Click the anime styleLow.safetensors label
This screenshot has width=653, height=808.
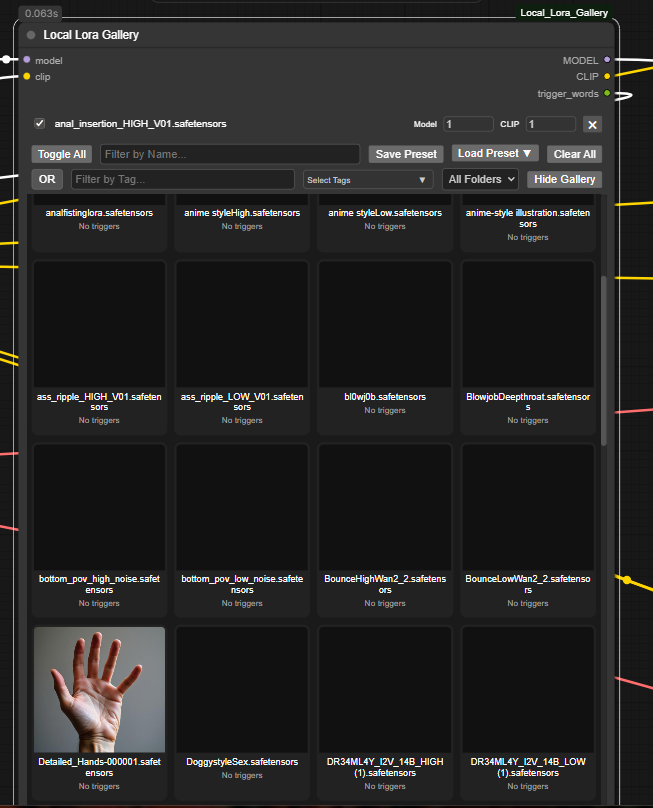(385, 213)
